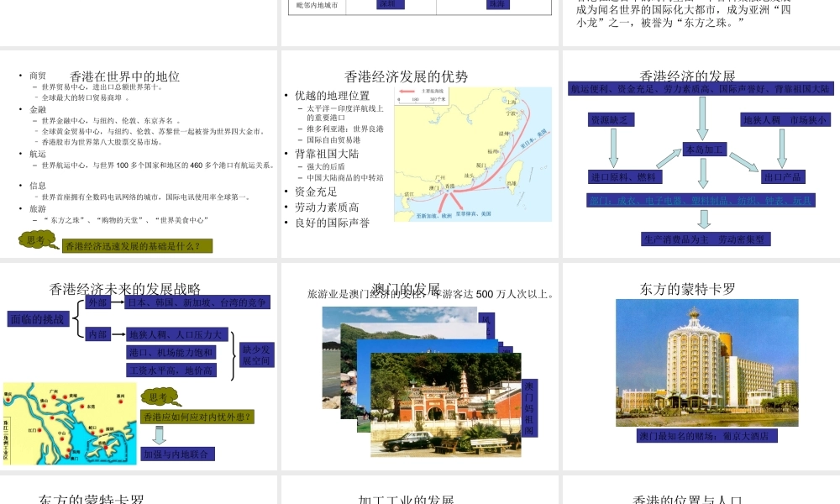Click the underlined 部门：成衣、电子电器 link box
The image size is (840, 504).
pyautogui.click(x=701, y=200)
